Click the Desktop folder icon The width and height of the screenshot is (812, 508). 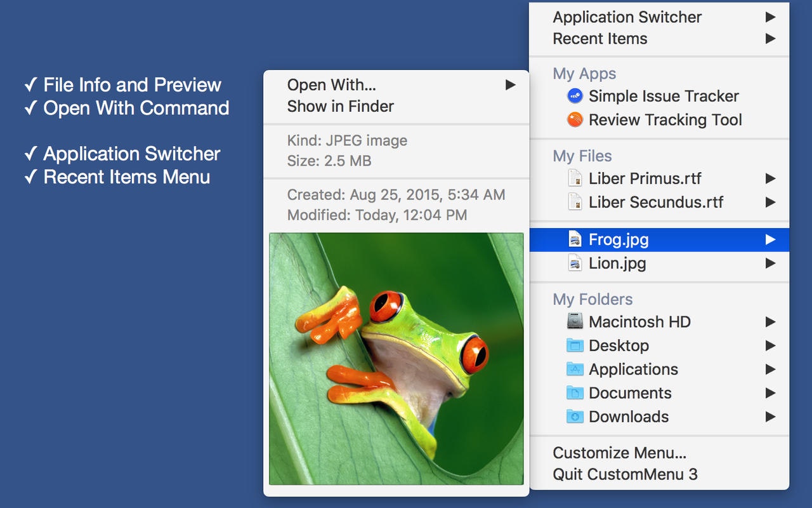pos(575,345)
